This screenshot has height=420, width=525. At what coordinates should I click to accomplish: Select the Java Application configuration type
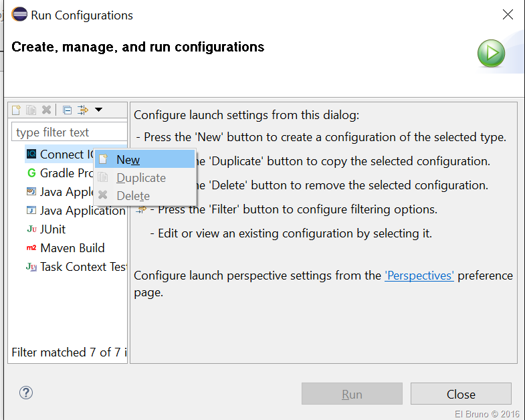tap(82, 211)
